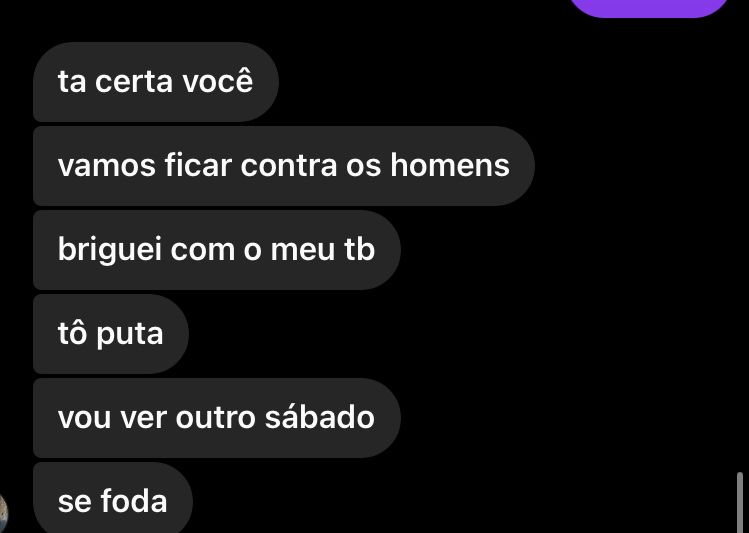Click the word "contra" in the second message
This screenshot has height=533, width=749.
[x=289, y=166]
